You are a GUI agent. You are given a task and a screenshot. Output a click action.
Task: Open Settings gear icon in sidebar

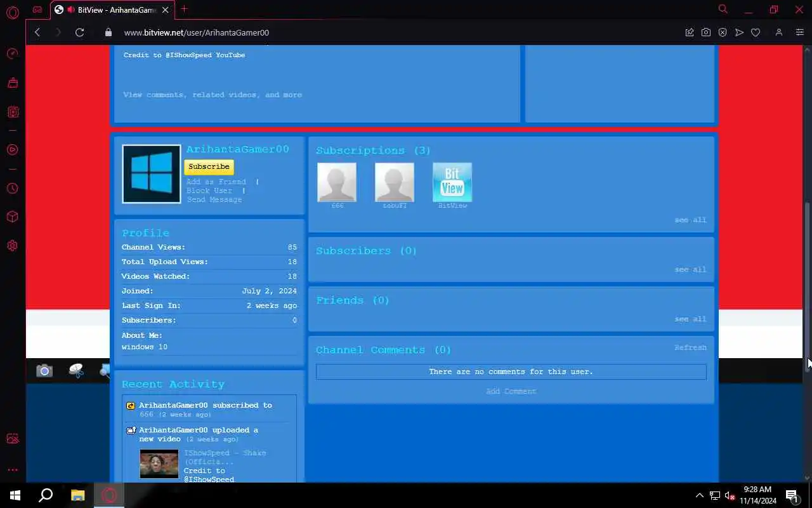pyautogui.click(x=12, y=246)
